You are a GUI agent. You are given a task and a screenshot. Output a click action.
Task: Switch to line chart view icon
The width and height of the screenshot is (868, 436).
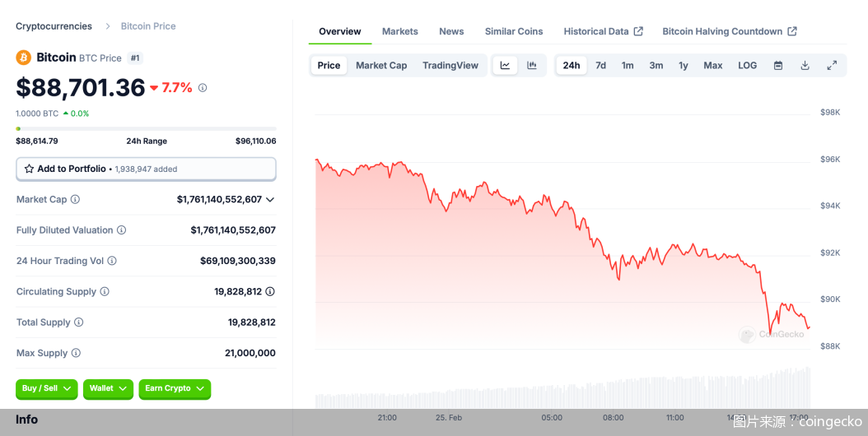tap(505, 66)
